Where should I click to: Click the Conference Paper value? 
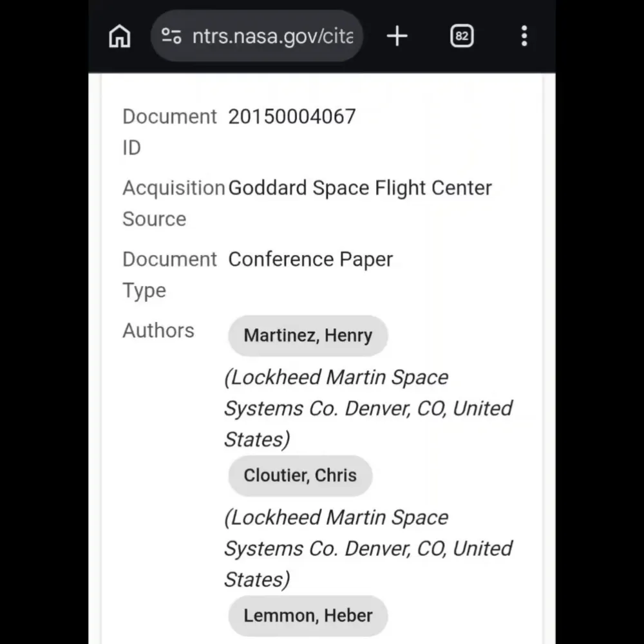pyautogui.click(x=310, y=260)
